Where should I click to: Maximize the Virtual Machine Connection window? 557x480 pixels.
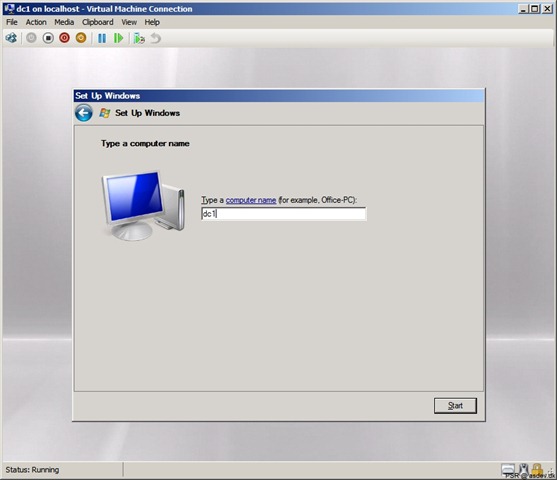pos(534,9)
